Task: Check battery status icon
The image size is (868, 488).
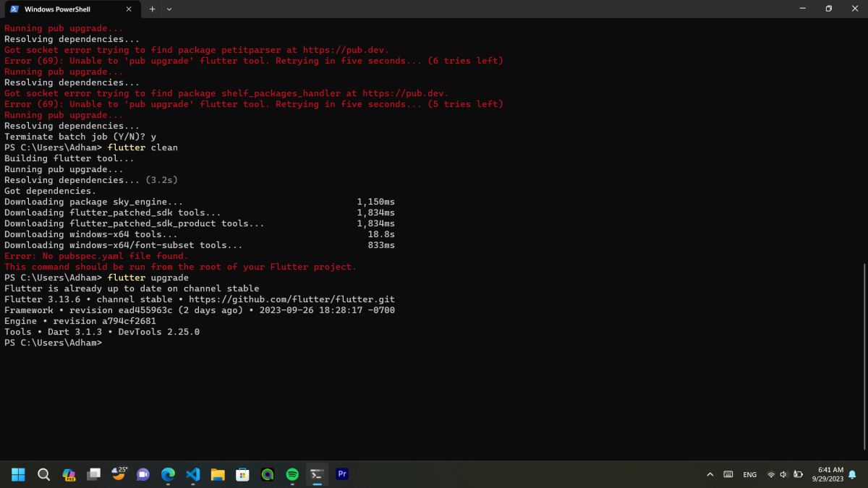Action: 798,474
